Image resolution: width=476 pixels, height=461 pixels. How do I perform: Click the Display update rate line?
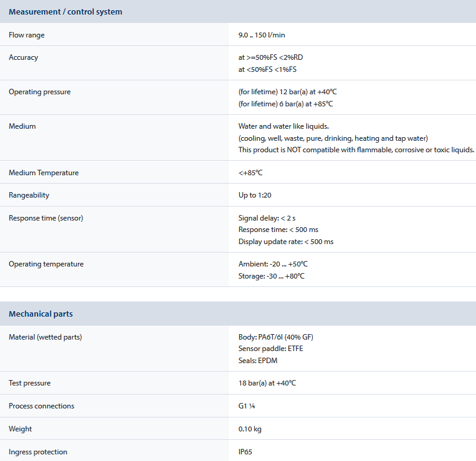pos(286,242)
